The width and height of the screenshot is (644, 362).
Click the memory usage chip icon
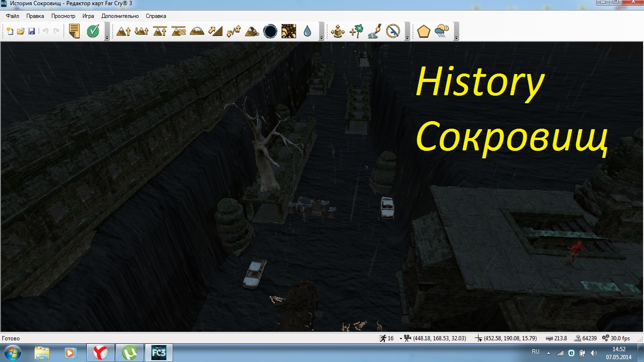(549, 338)
